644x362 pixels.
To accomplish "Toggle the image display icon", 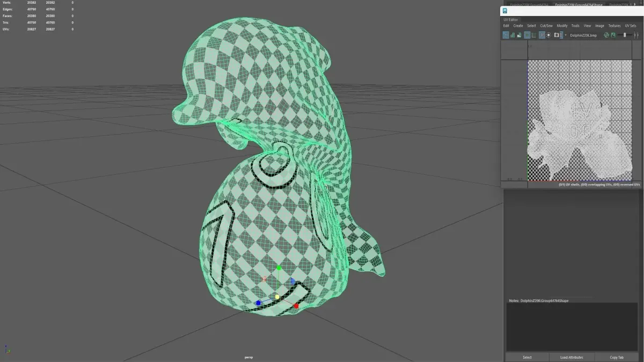I will 613,35.
